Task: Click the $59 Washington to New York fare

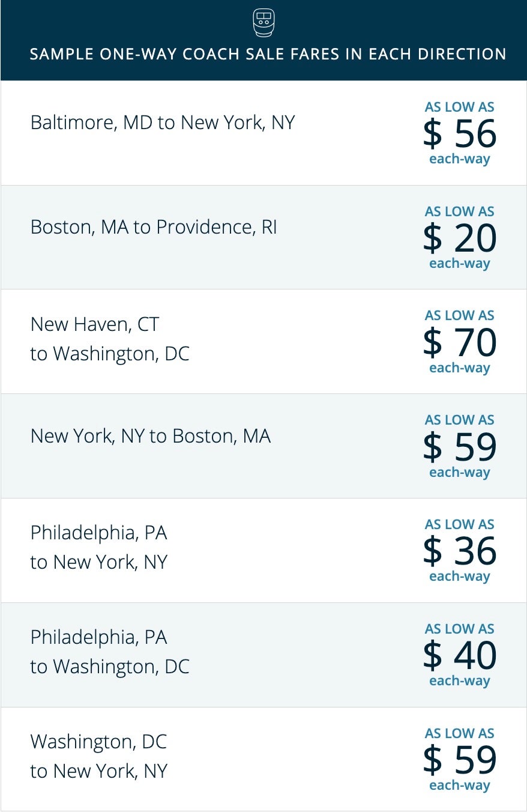Action: (x=460, y=760)
